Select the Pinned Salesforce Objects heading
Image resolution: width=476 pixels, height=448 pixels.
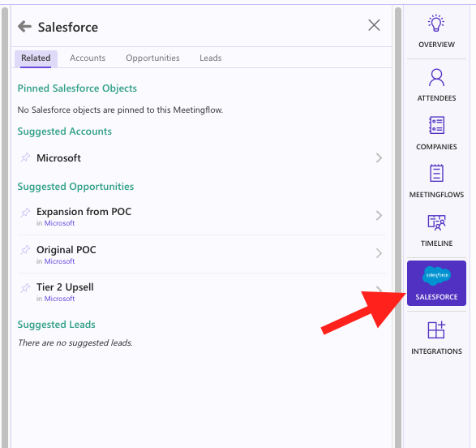tap(77, 88)
